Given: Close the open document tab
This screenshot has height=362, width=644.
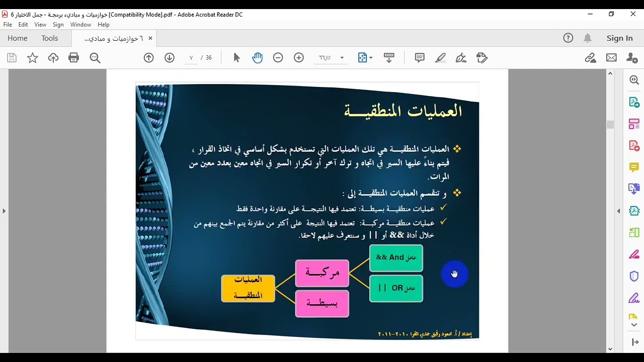Looking at the screenshot, I should 150,38.
